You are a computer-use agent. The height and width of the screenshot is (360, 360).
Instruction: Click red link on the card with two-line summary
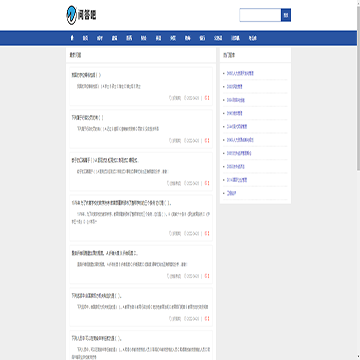click(207, 233)
